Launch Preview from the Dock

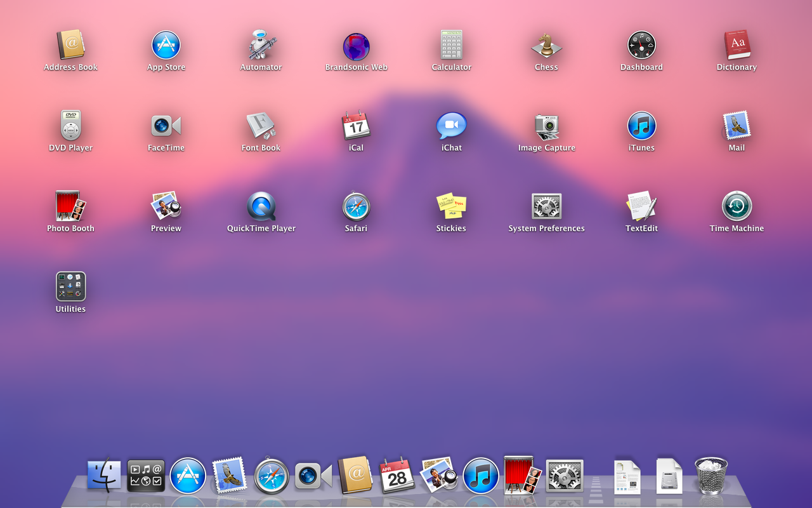point(440,474)
